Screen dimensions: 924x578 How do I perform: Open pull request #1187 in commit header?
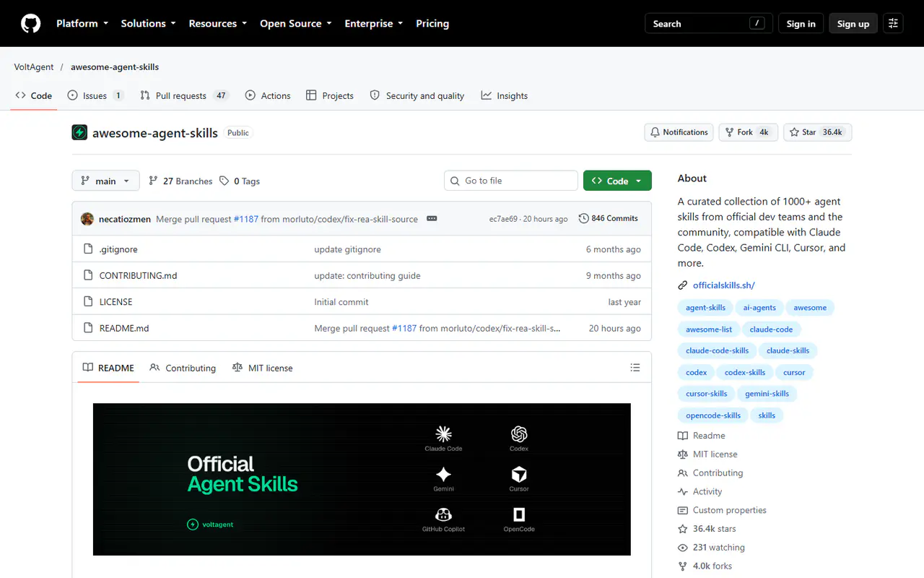[x=246, y=219]
